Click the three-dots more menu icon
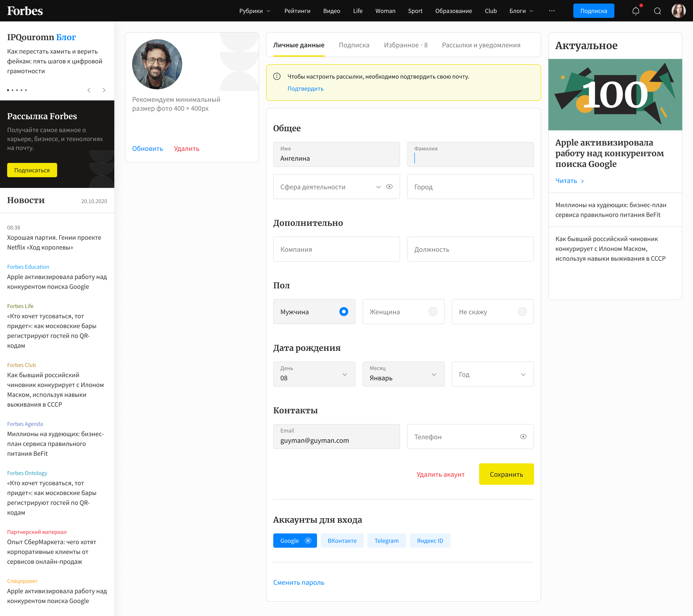The width and height of the screenshot is (693, 616). point(552,11)
